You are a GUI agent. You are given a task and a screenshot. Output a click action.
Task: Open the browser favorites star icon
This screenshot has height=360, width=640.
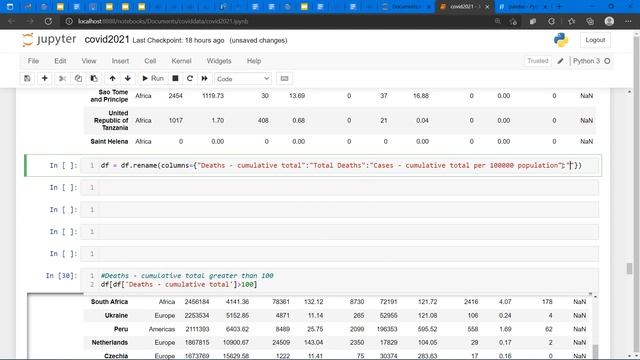tap(571, 21)
